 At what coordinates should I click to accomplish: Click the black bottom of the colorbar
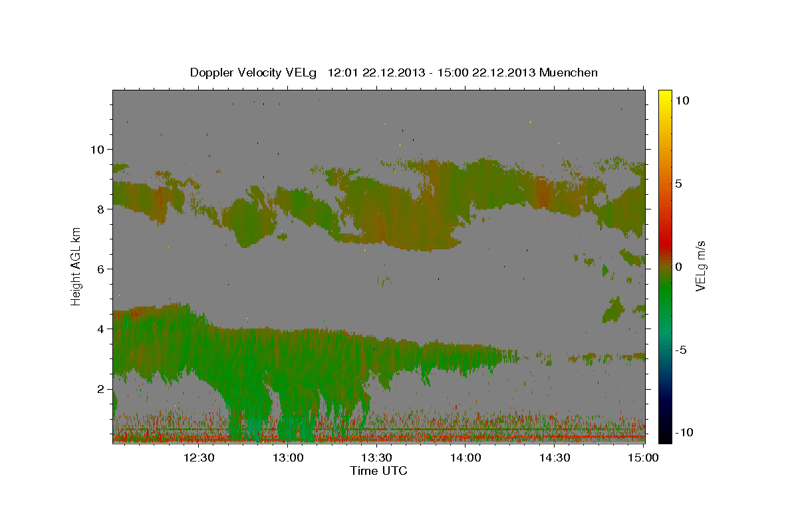(665, 436)
